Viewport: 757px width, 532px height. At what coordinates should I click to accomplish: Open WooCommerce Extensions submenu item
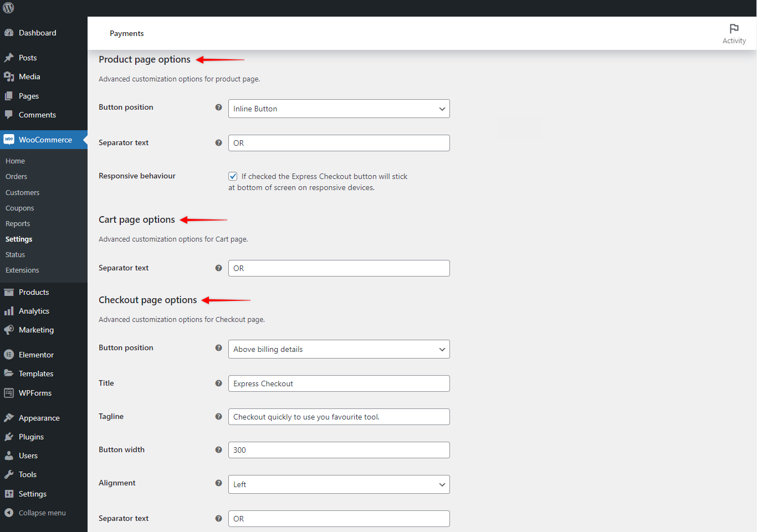(22, 270)
